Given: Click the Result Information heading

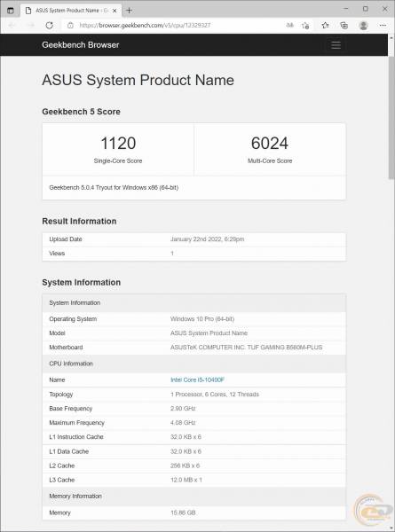Looking at the screenshot, I should 79,221.
